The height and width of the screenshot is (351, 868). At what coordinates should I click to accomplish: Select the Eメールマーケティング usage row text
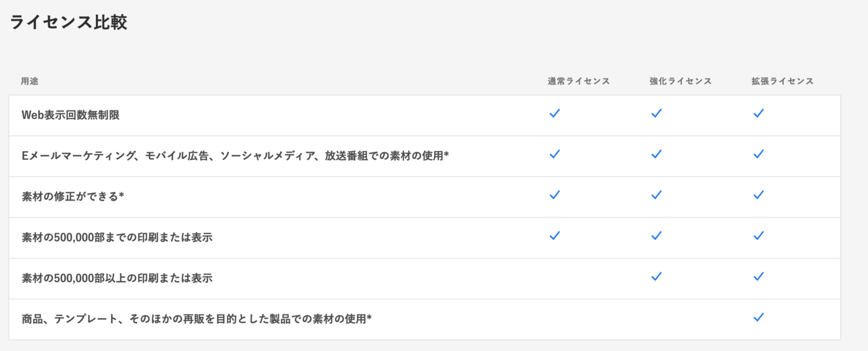235,156
